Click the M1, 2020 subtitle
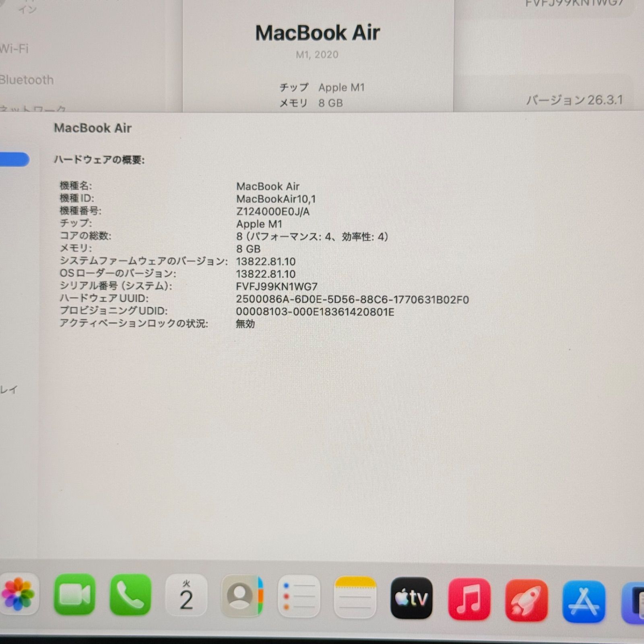Screen dimensions: 644x644 coord(317,55)
